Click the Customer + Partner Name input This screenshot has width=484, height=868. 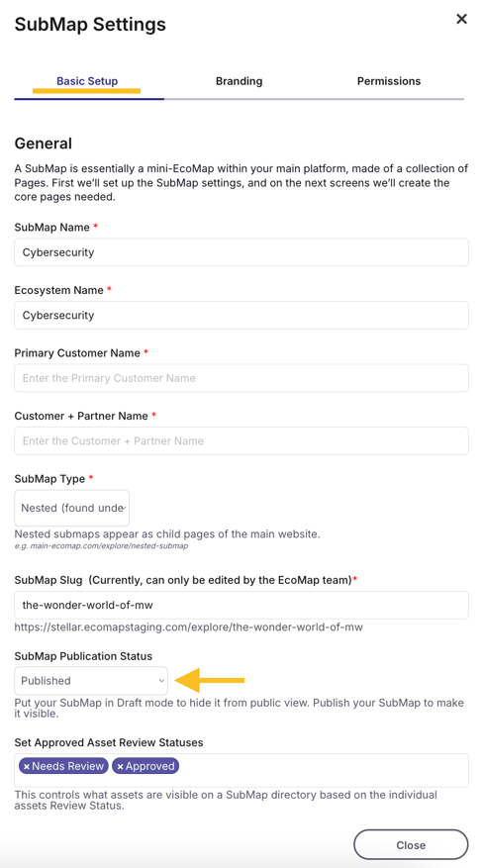(242, 441)
